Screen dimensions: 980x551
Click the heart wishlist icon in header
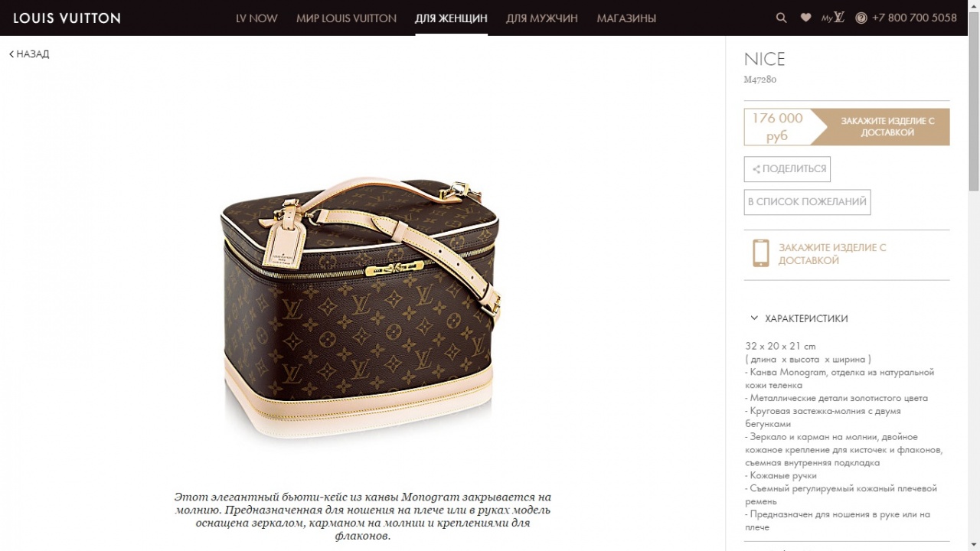pos(805,18)
